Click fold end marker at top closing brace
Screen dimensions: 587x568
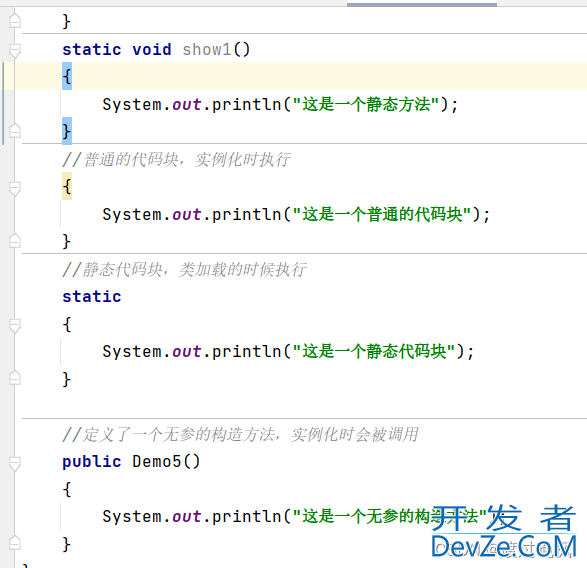[15, 21]
